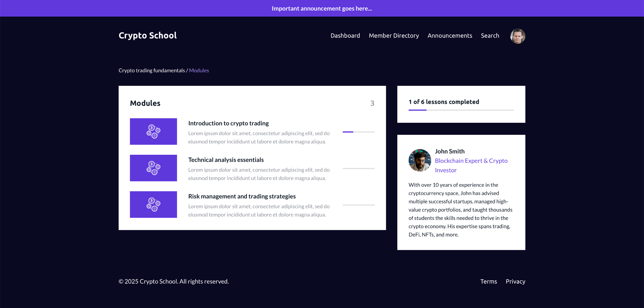This screenshot has width=644, height=308.
Task: Open Introduction to crypto trading title
Action: pos(228,123)
